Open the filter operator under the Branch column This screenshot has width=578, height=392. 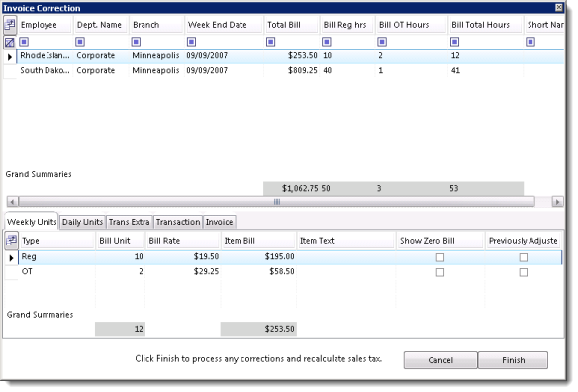pos(136,42)
